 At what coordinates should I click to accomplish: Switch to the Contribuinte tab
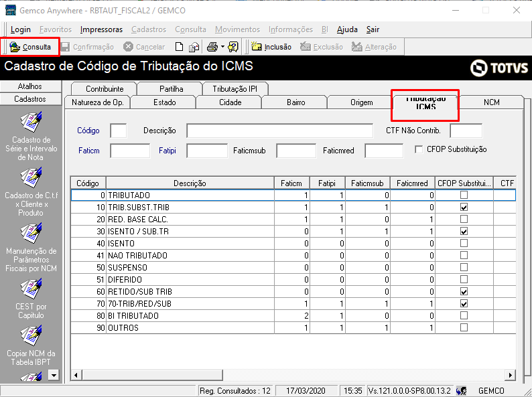[x=104, y=89]
